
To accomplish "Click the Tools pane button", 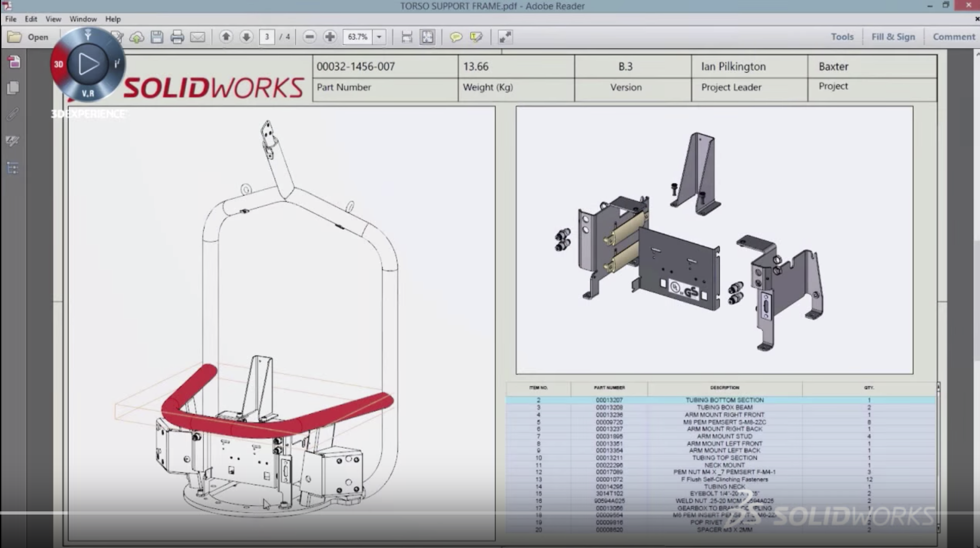I will click(842, 37).
